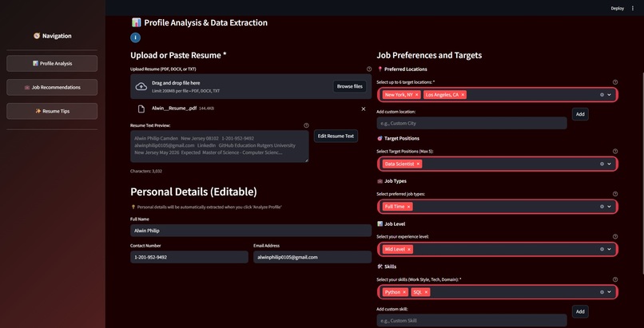The width and height of the screenshot is (644, 328).
Task: Open the three-dot menu next to Deploy
Action: (633, 8)
